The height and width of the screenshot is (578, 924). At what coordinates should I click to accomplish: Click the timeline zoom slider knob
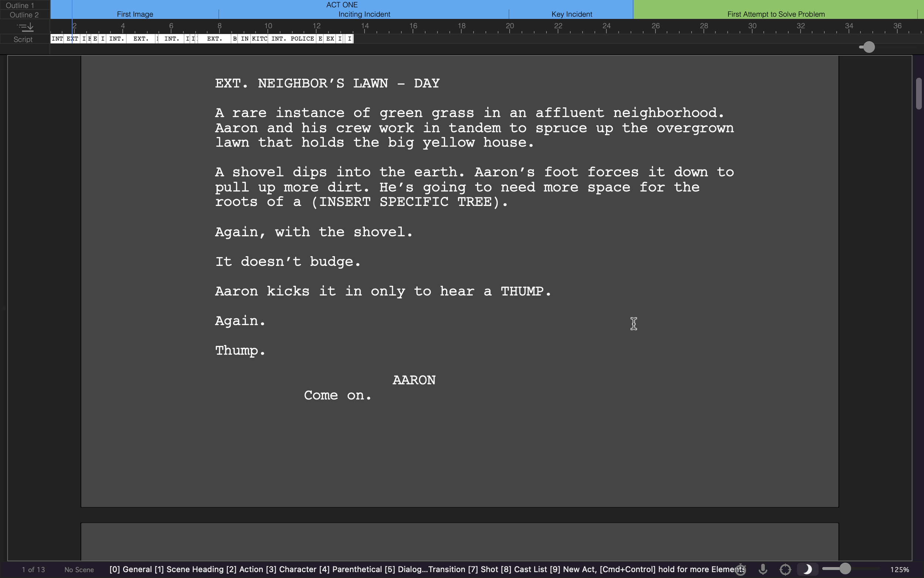click(869, 47)
